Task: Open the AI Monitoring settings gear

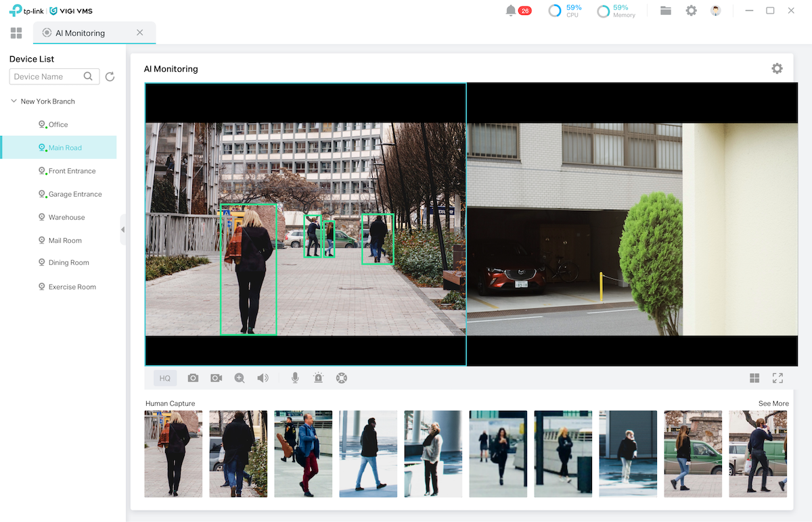Action: pyautogui.click(x=777, y=68)
